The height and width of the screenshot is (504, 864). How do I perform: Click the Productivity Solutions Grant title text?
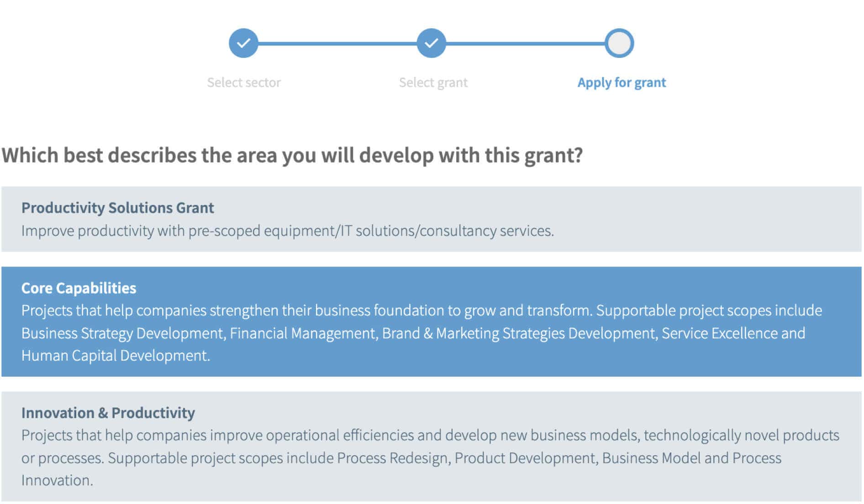[x=117, y=208]
